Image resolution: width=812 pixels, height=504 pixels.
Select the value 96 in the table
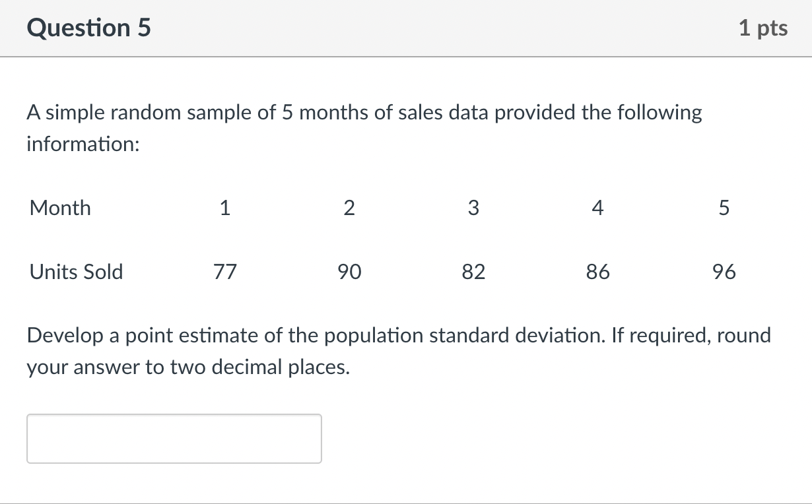[722, 271]
